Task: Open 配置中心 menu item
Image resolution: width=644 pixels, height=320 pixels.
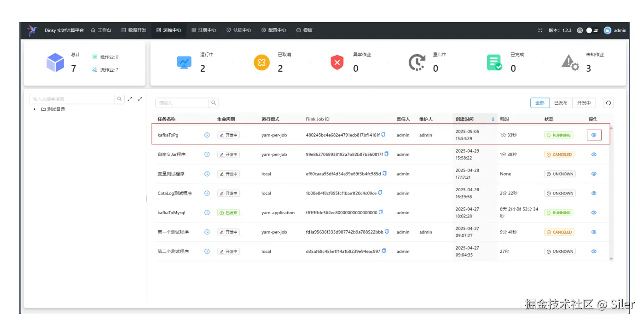Action: [x=274, y=30]
